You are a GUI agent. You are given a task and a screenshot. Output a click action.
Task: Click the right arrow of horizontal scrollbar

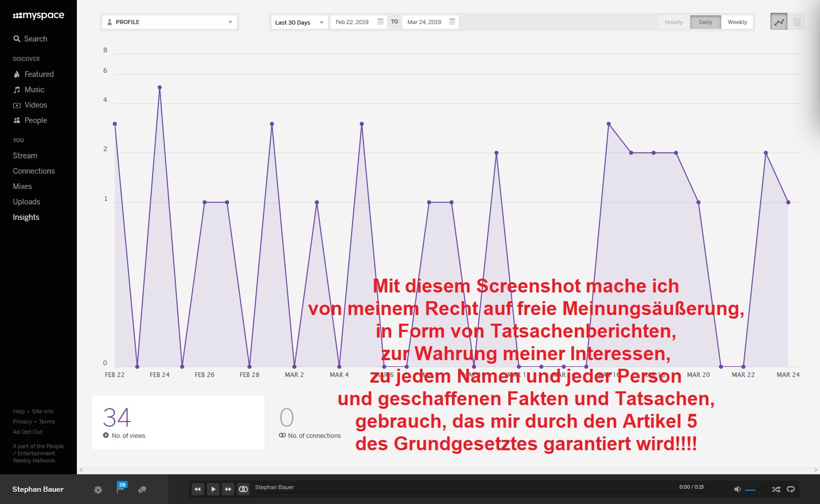click(816, 470)
